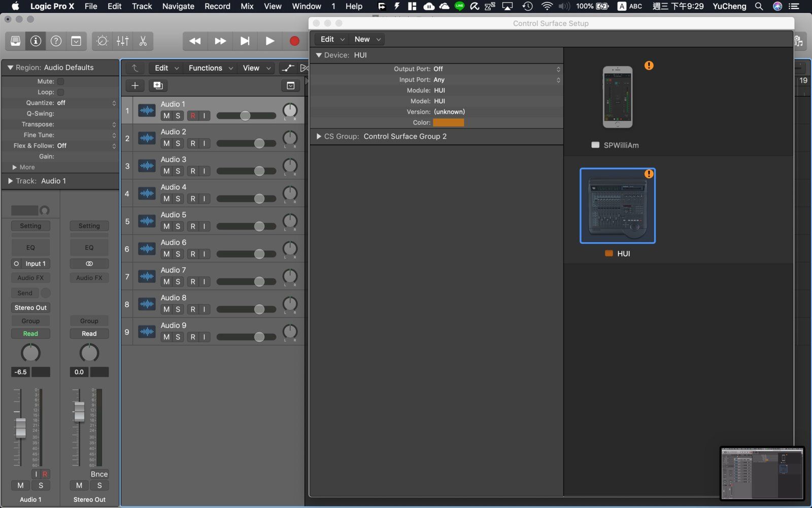Viewport: 812px width, 508px height.
Task: Expand Track Audio 1 inspector section
Action: pos(10,181)
